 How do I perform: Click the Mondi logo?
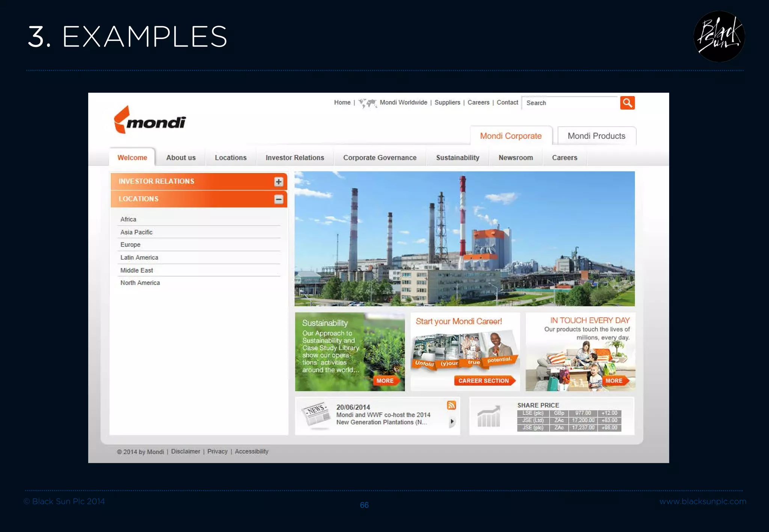(150, 120)
